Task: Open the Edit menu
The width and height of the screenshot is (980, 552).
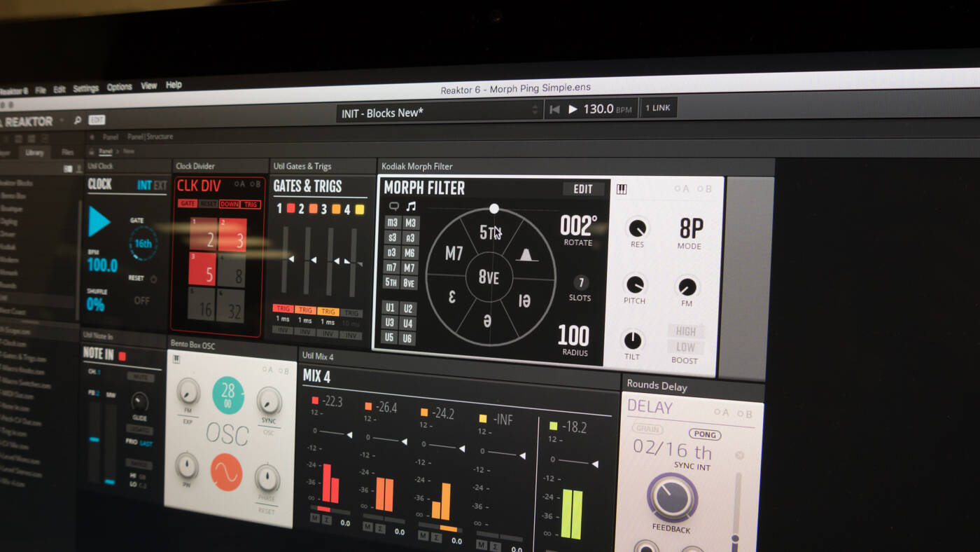Action: click(x=59, y=89)
